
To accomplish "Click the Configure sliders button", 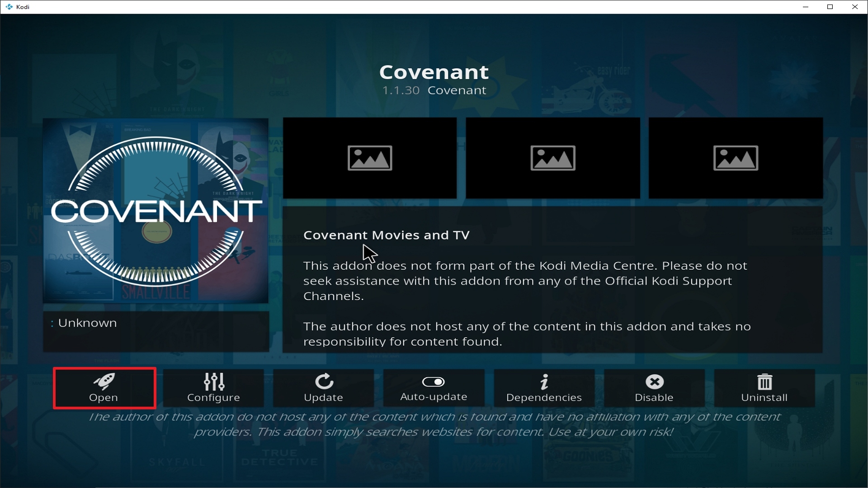I will point(213,388).
